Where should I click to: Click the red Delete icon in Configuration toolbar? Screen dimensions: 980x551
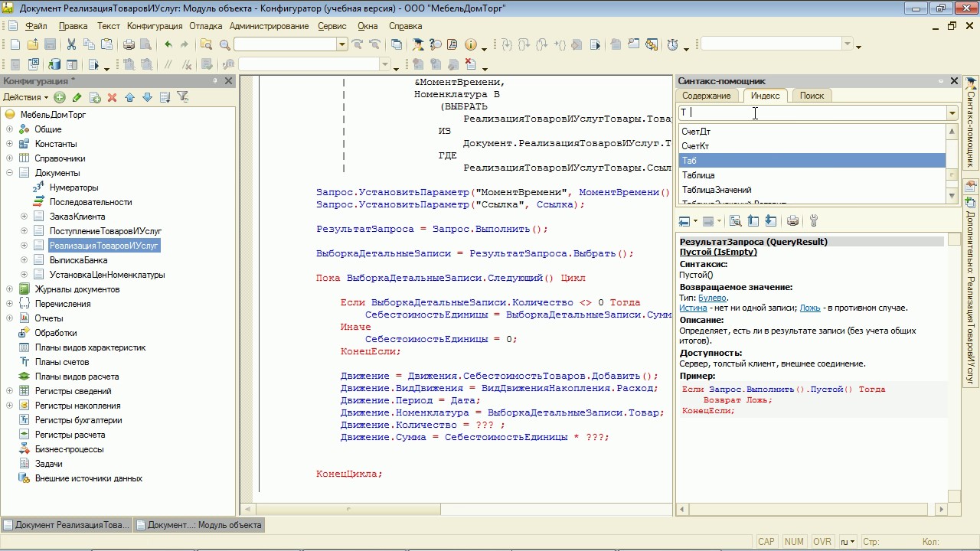[112, 97]
